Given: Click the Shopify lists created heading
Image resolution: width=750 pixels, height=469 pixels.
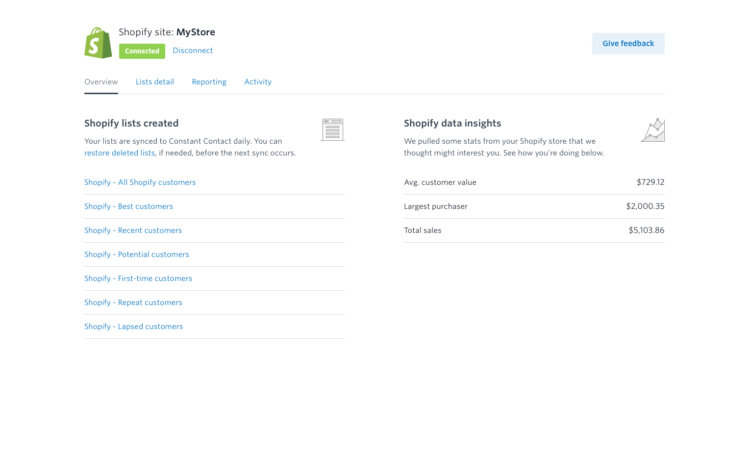Looking at the screenshot, I should coord(132,123).
